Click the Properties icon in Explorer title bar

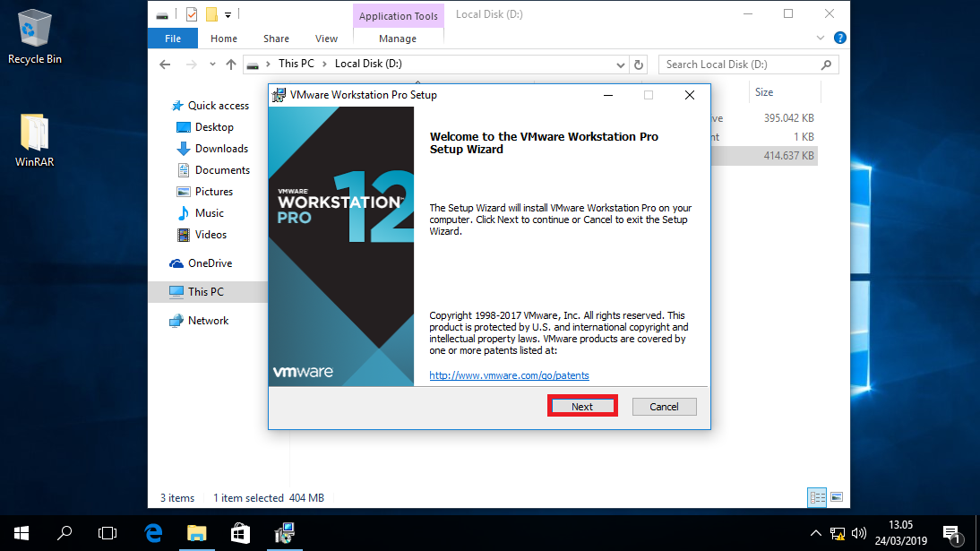pos(192,13)
